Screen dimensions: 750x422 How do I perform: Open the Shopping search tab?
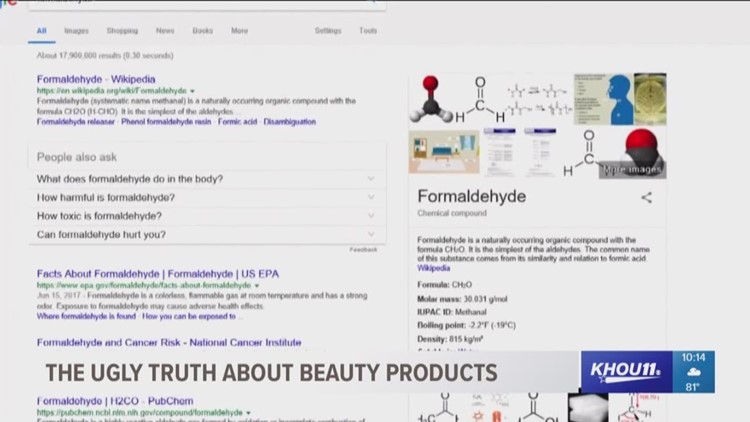coord(122,31)
